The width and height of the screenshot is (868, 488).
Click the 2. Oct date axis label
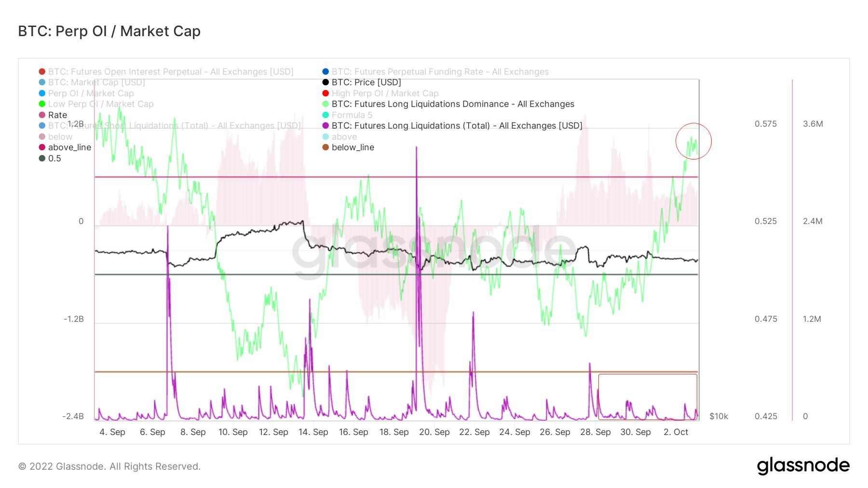676,432
